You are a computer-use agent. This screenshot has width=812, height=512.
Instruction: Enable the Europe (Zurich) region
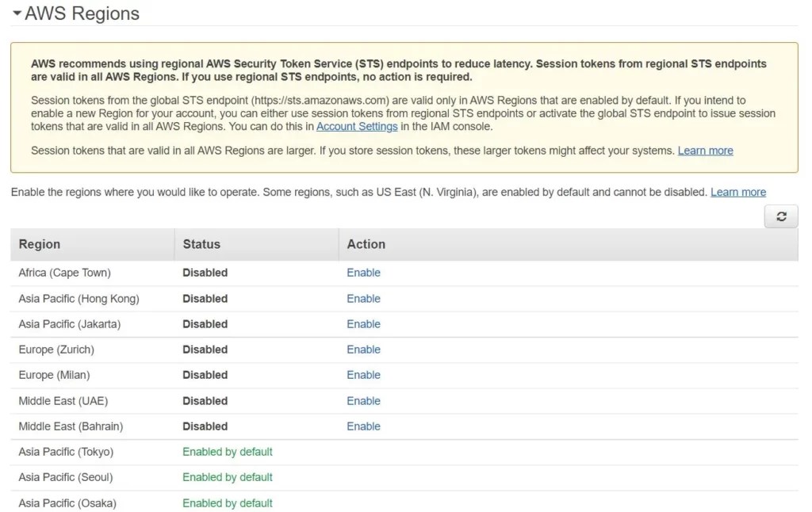click(363, 350)
